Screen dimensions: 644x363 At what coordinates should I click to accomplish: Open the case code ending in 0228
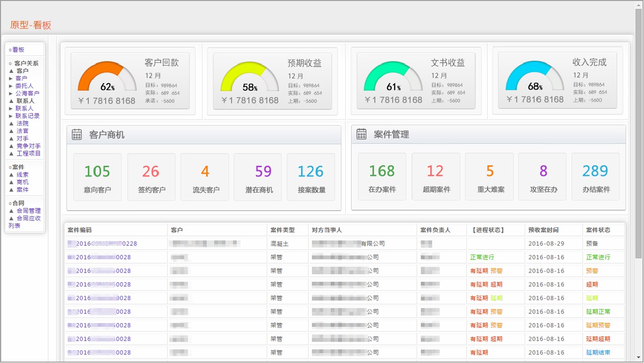(102, 244)
